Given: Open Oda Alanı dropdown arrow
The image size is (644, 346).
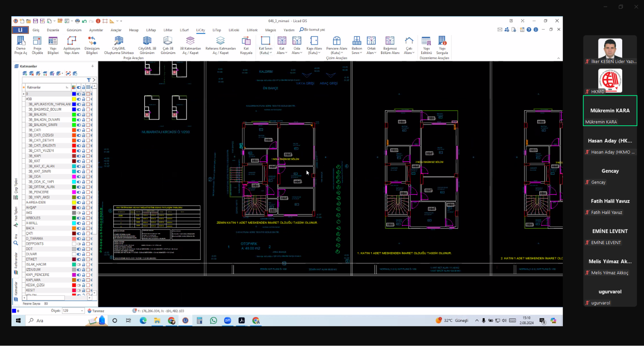Looking at the screenshot, I should [x=301, y=53].
